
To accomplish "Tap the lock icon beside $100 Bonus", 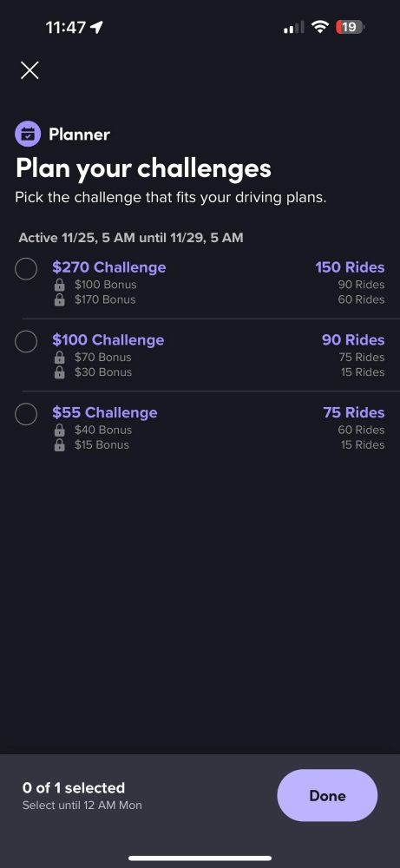I will tap(60, 285).
